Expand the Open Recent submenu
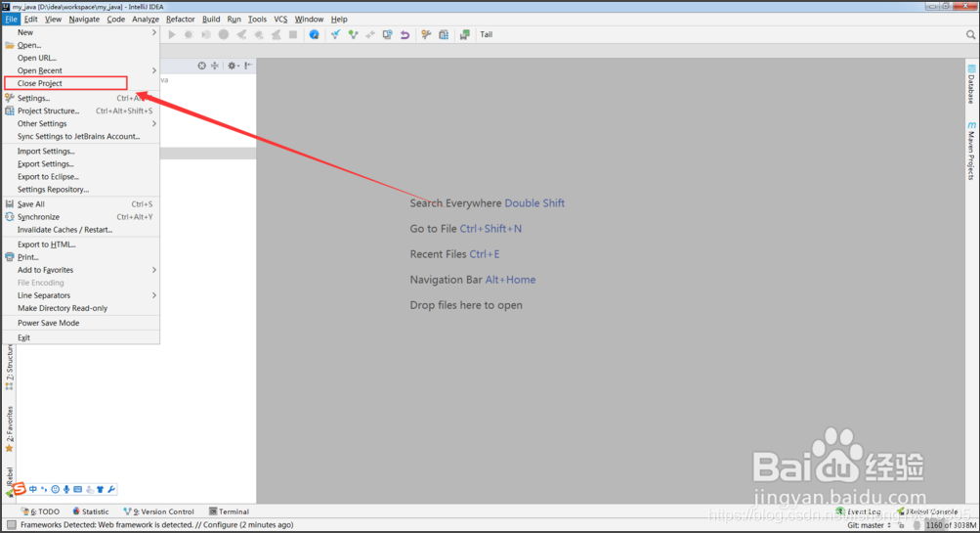 pos(81,70)
